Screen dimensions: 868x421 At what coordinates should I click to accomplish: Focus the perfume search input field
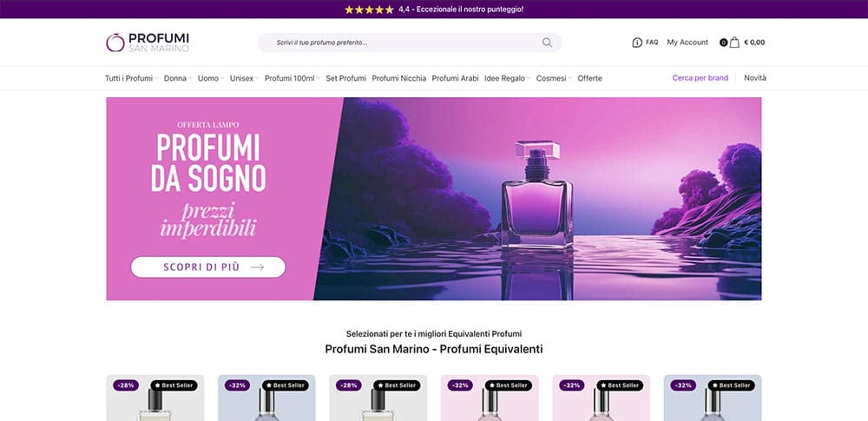point(410,43)
